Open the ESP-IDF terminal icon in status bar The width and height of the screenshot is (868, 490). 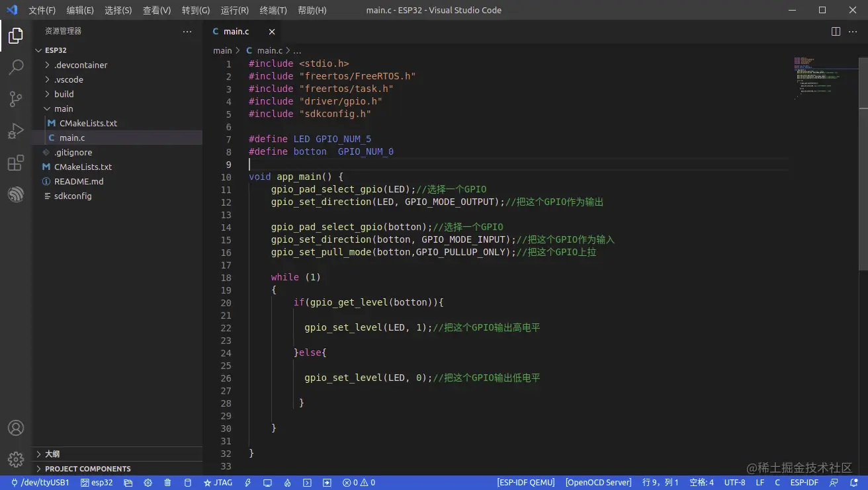click(307, 483)
